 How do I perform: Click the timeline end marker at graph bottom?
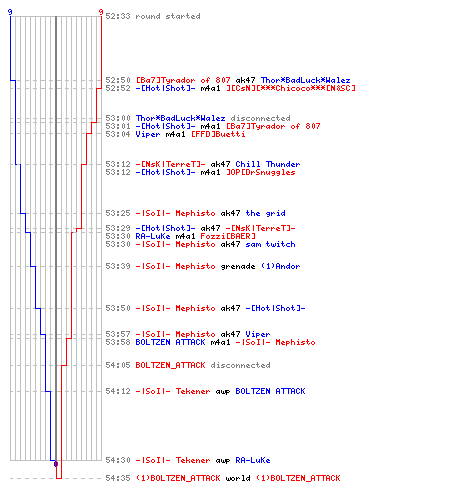[56, 464]
